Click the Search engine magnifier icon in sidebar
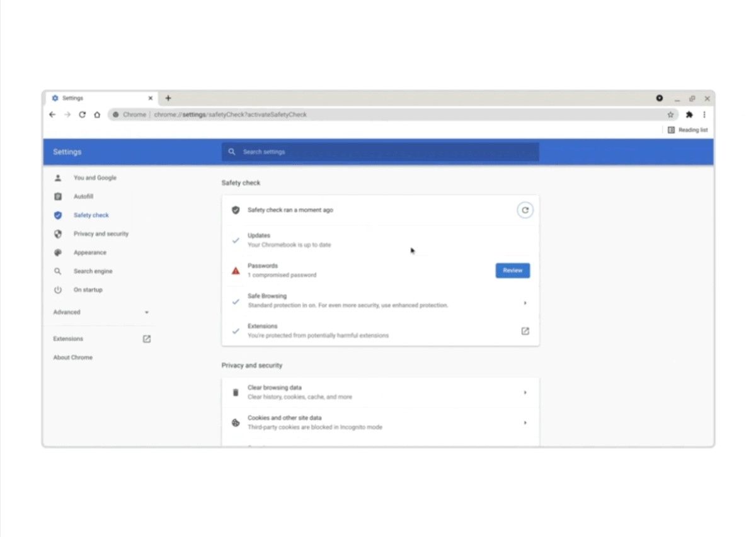Viewport: 756px width, 537px height. pyautogui.click(x=57, y=271)
